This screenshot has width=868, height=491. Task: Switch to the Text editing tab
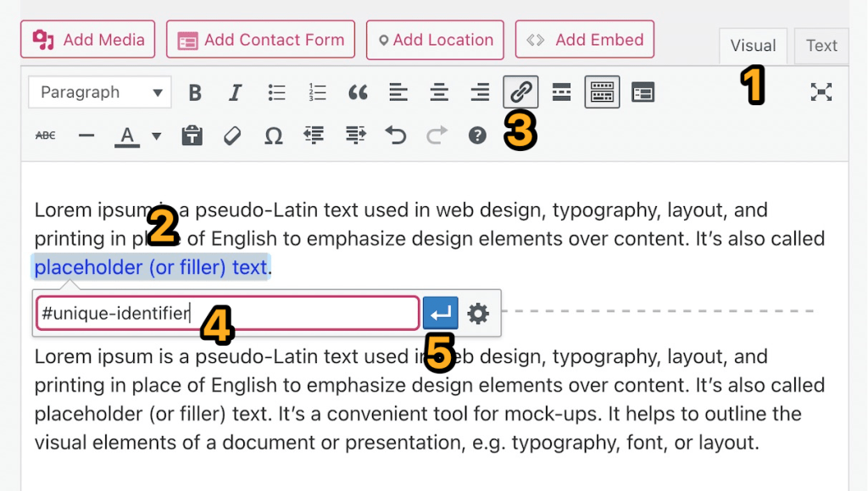point(820,46)
